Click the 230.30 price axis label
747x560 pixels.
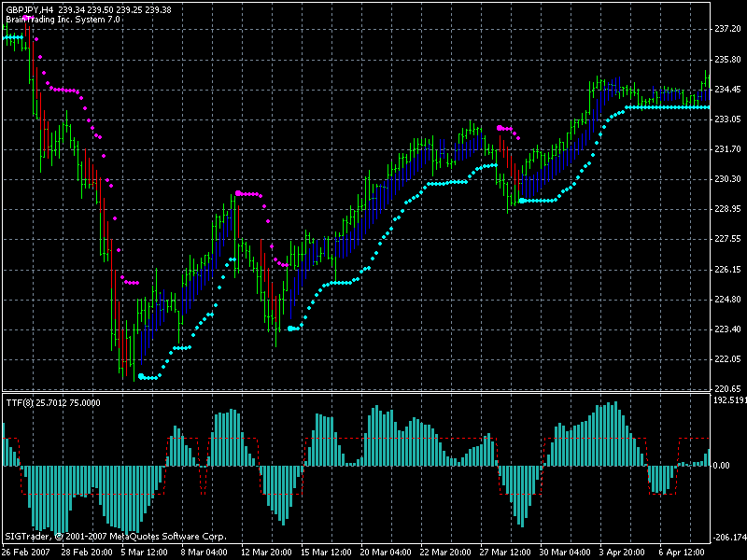726,179
